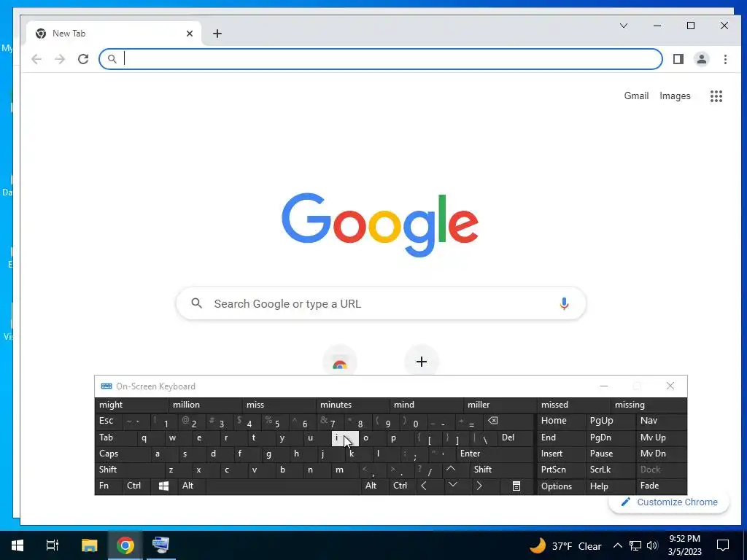Viewport: 747px width, 560px height.
Task: Click the Google search box
Action: (x=381, y=303)
